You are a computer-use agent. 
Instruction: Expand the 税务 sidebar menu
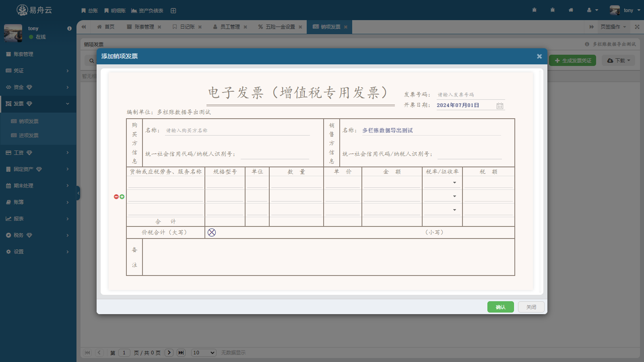pyautogui.click(x=38, y=235)
